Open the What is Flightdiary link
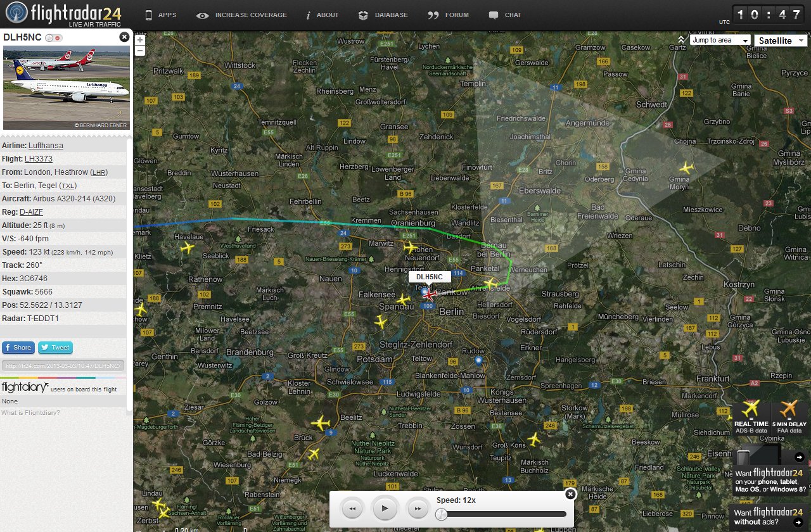This screenshot has width=811, height=532. tap(30, 413)
